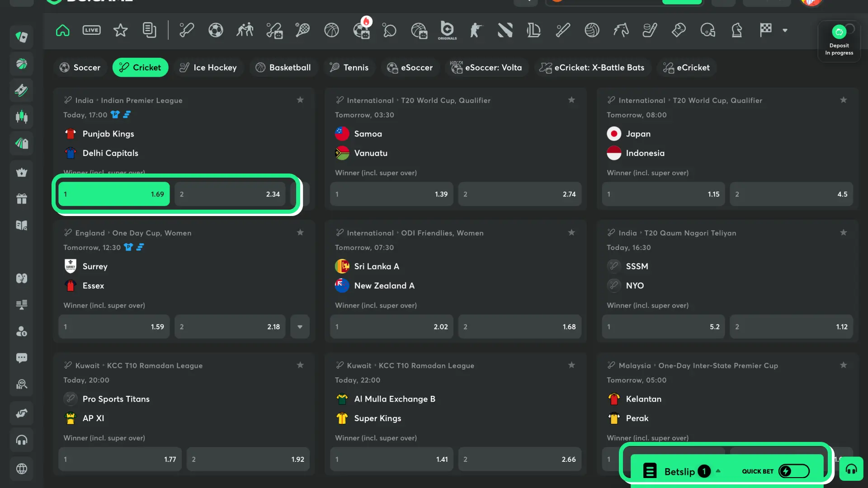Screen dimensions: 868x488
Task: Switch to the Tennis tab
Action: [x=349, y=67]
